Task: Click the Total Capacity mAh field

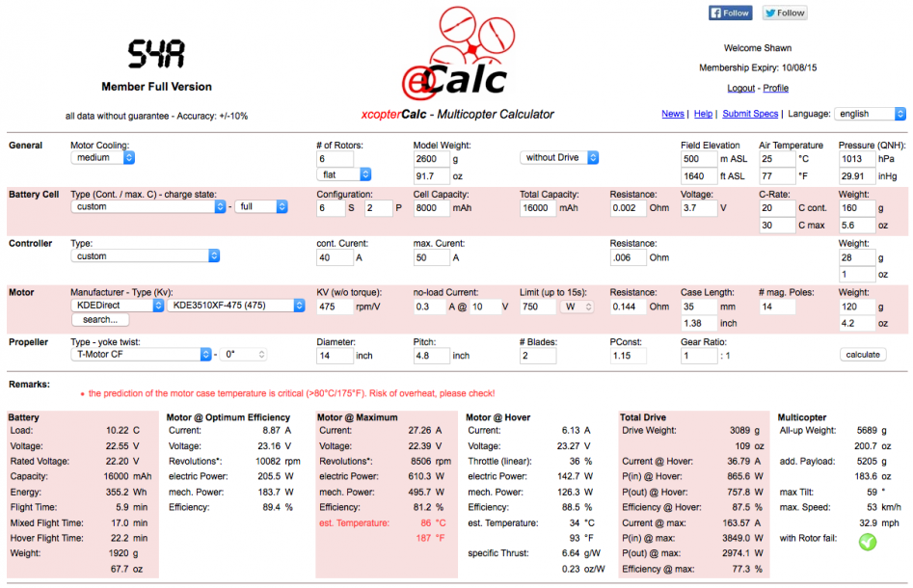Action: (x=538, y=208)
